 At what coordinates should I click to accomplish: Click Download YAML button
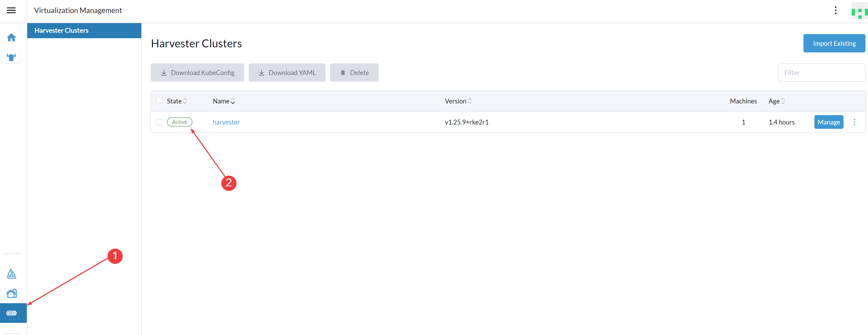(x=287, y=73)
